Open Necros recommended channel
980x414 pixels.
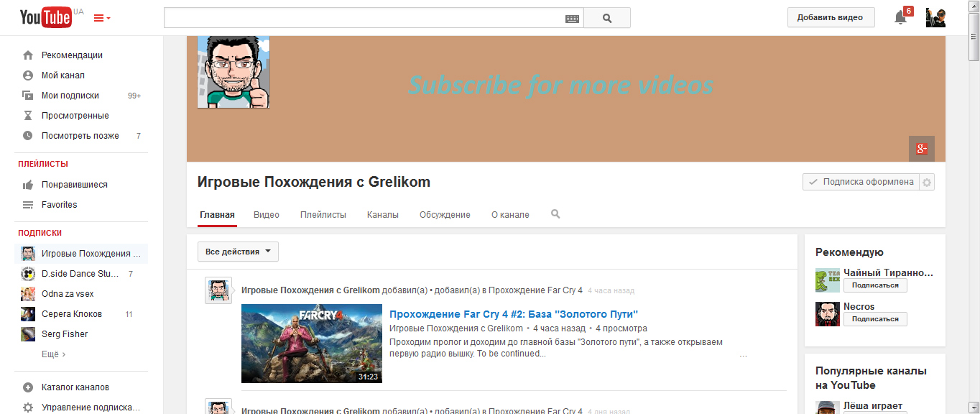859,307
